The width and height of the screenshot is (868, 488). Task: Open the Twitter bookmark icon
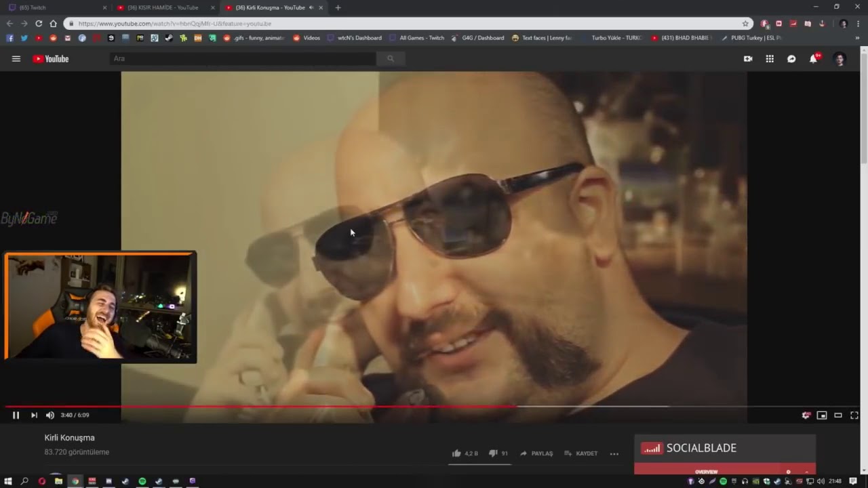click(24, 38)
